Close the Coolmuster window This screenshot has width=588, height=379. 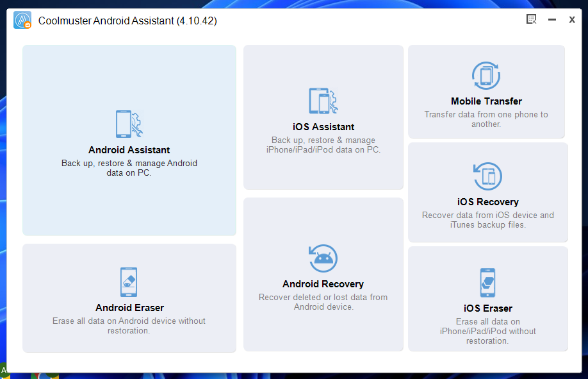coord(571,19)
